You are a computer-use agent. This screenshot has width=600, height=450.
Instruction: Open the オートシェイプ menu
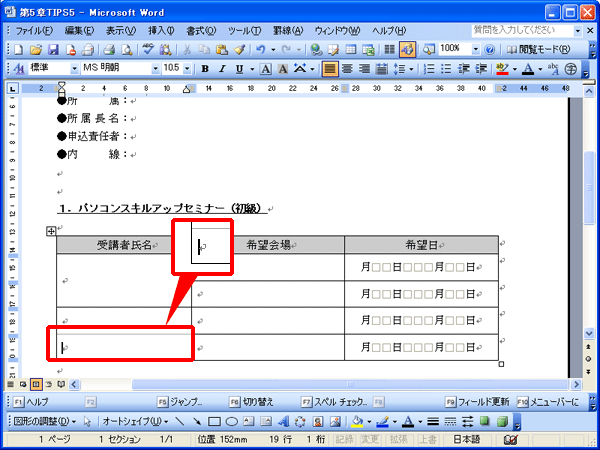pos(135,422)
